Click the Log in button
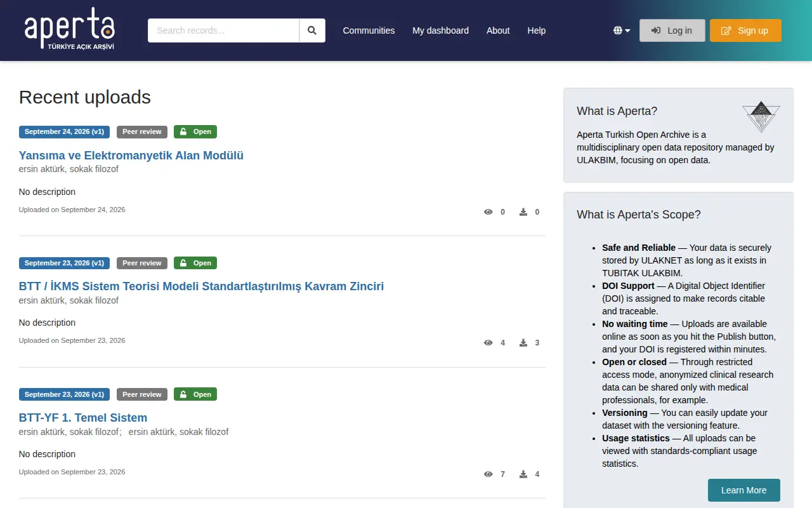The image size is (812, 508). (672, 30)
